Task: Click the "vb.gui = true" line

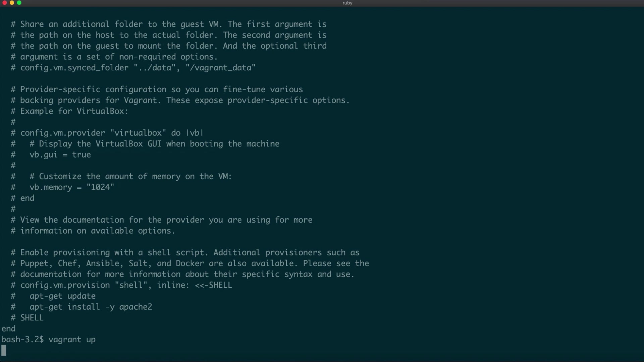Action: point(60,155)
